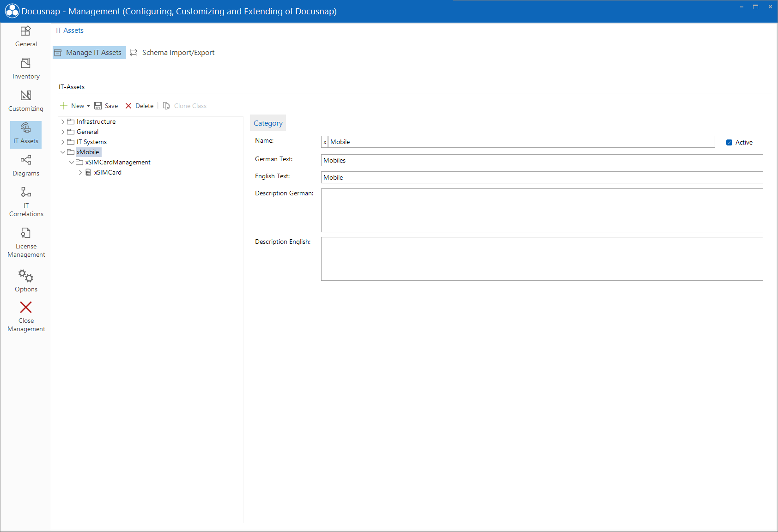Open the Options gears icon
This screenshot has height=532, width=778.
coord(26,276)
